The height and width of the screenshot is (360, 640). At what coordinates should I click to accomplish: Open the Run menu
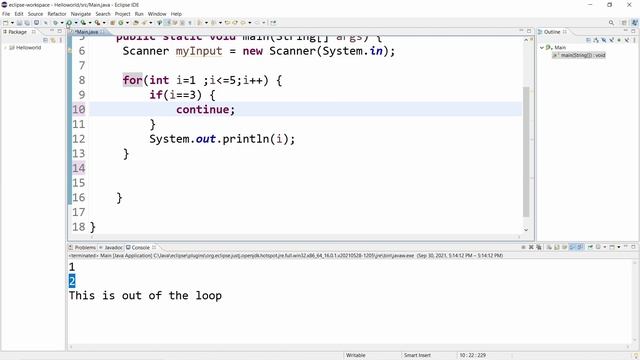pos(139,14)
